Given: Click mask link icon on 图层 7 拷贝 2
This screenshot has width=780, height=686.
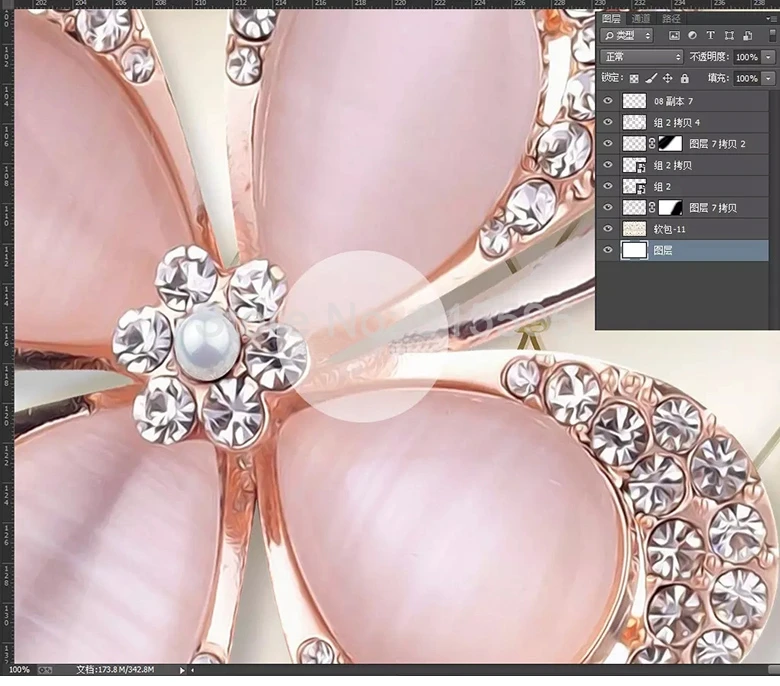Looking at the screenshot, I should coord(652,144).
